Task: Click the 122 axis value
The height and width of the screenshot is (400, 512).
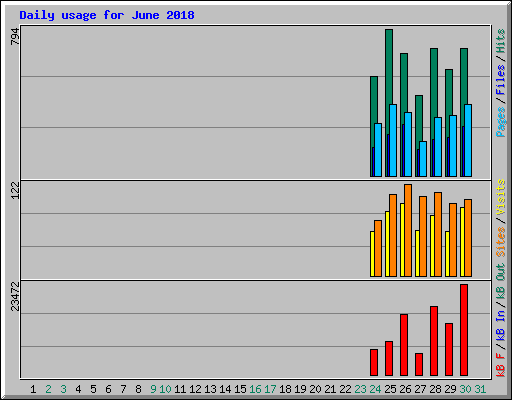Action: [15, 190]
